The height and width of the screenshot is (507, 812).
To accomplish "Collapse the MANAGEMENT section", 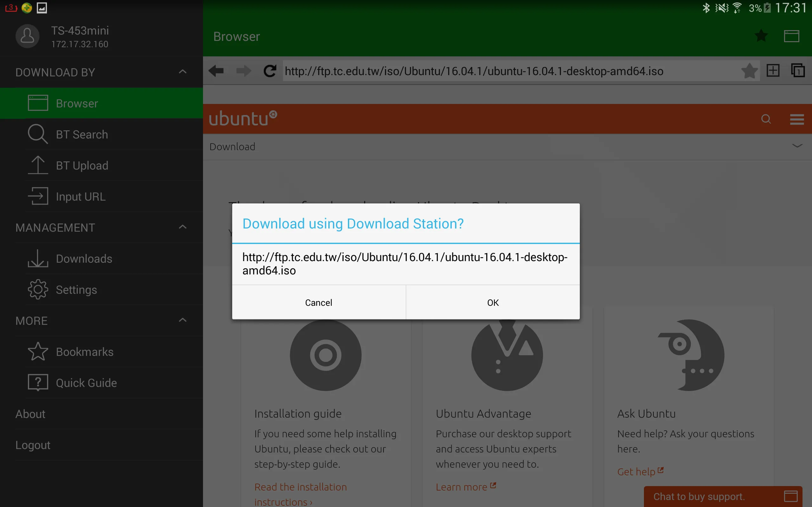I will point(183,227).
